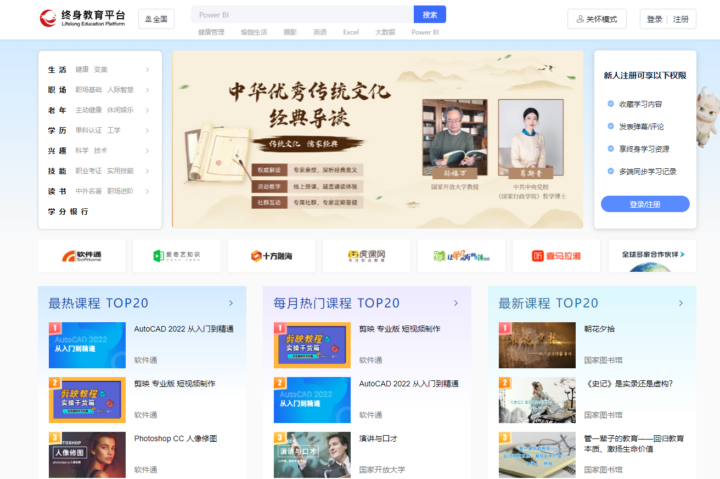Open the 爱奇艺知识 partner logo
Image resolution: width=720 pixels, height=479 pixels.
[177, 256]
